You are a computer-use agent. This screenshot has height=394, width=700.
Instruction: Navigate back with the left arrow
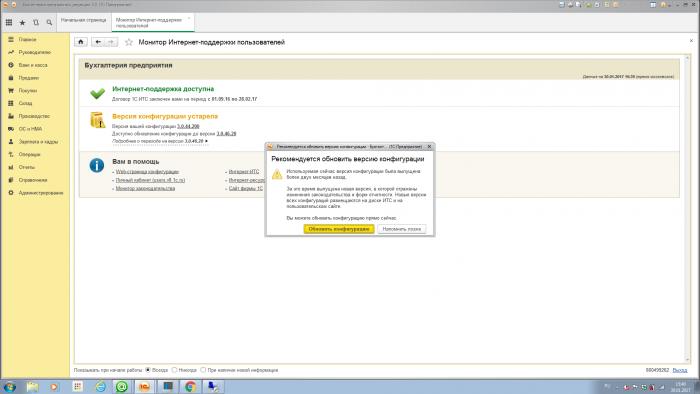(98, 42)
